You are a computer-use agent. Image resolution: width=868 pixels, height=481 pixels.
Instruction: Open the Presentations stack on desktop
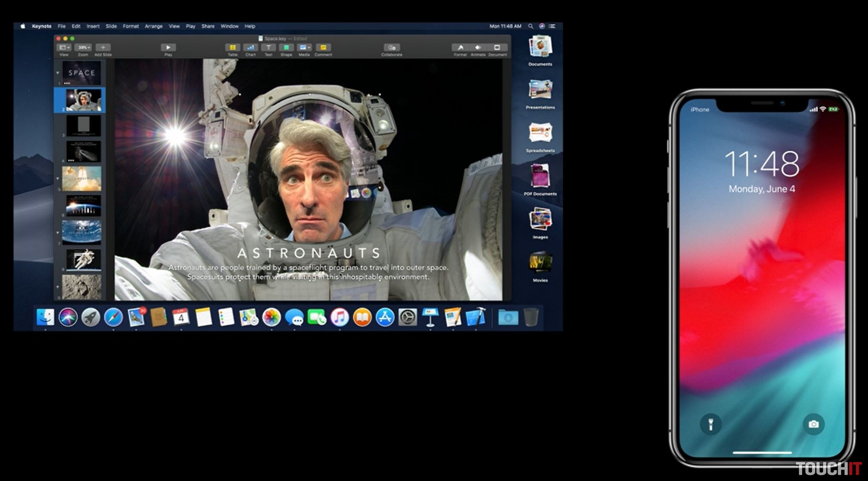pyautogui.click(x=540, y=90)
